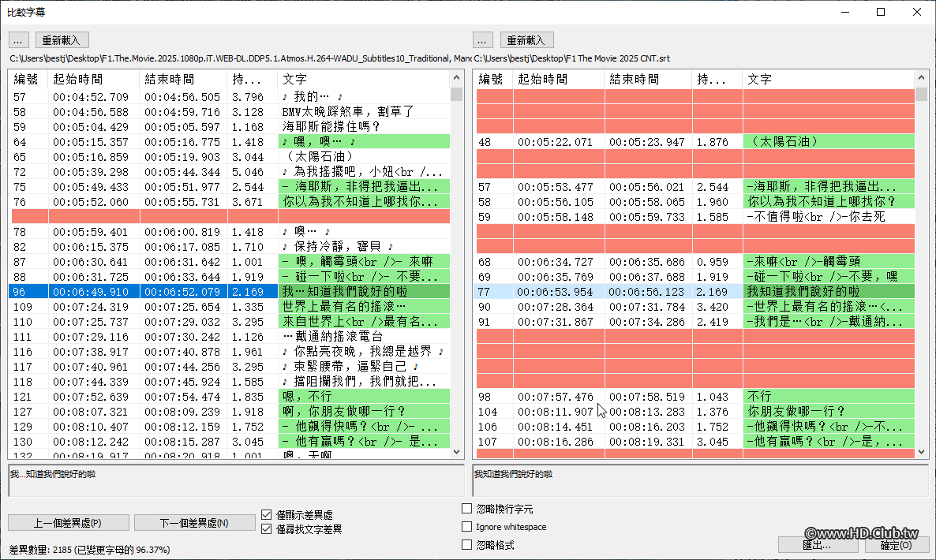Screen dimensions: 936x560
Task: Go to previous difference 上一個差異處(P)
Action: (69, 523)
